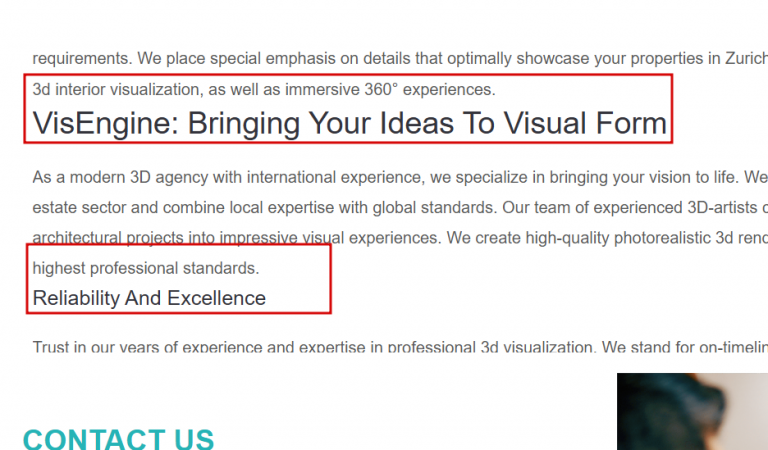Click the 'CONTACT US' heading
The width and height of the screenshot is (768, 450).
(x=119, y=438)
